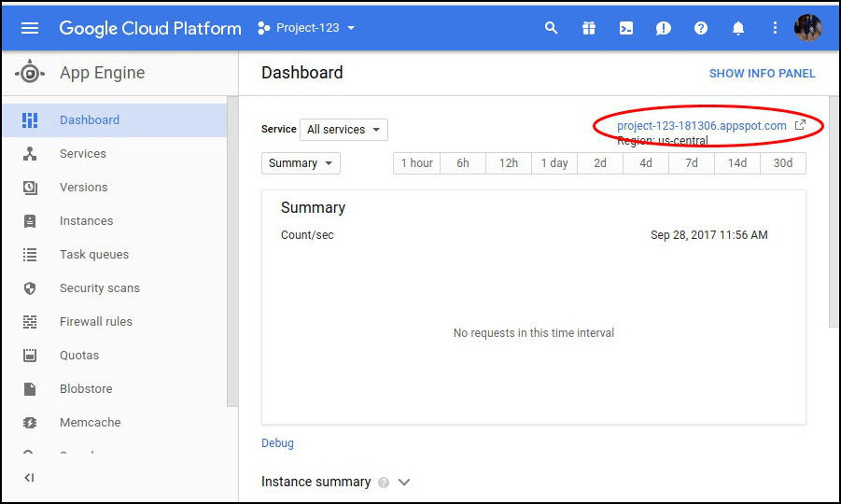
Task: Click the search magnifier icon
Action: pos(551,28)
